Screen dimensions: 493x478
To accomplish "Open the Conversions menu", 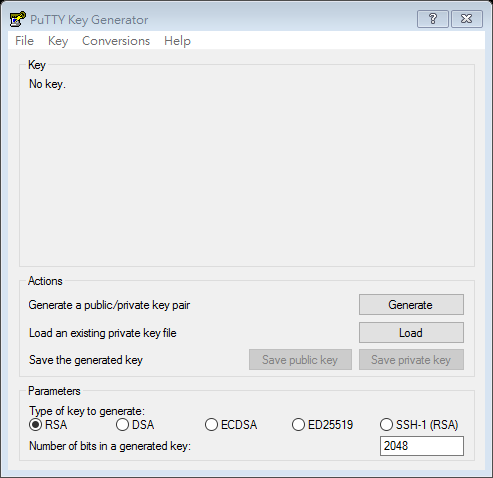I will (116, 41).
